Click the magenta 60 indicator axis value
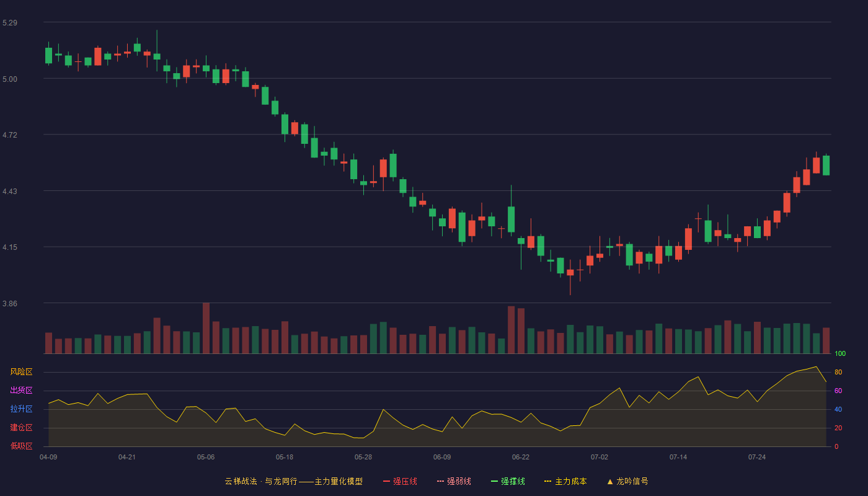 coord(838,391)
